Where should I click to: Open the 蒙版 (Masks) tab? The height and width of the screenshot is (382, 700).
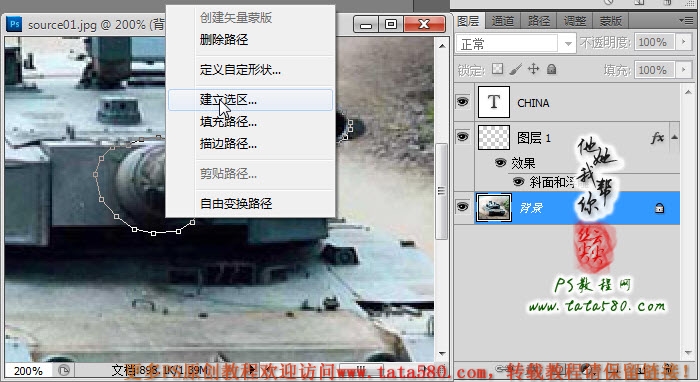(x=610, y=21)
